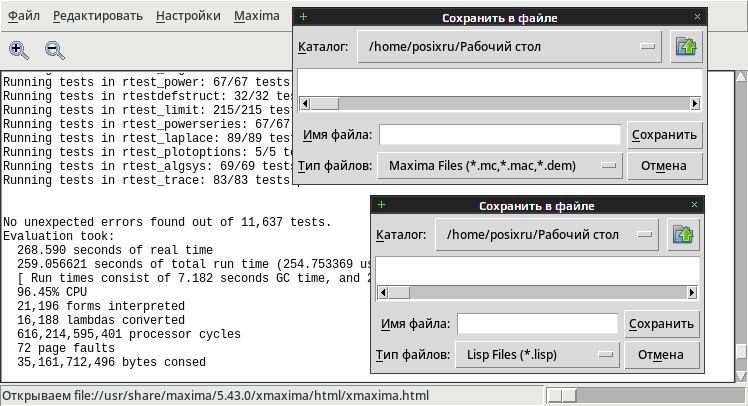Click horizontal scrollbar thumb in Maxima Files dialog
The height and width of the screenshot is (406, 748).
[325, 104]
